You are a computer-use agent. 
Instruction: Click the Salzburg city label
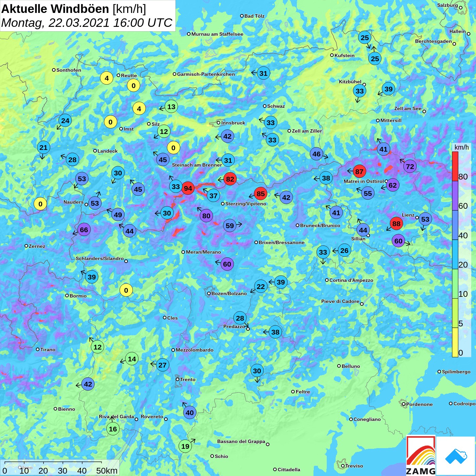(447, 5)
